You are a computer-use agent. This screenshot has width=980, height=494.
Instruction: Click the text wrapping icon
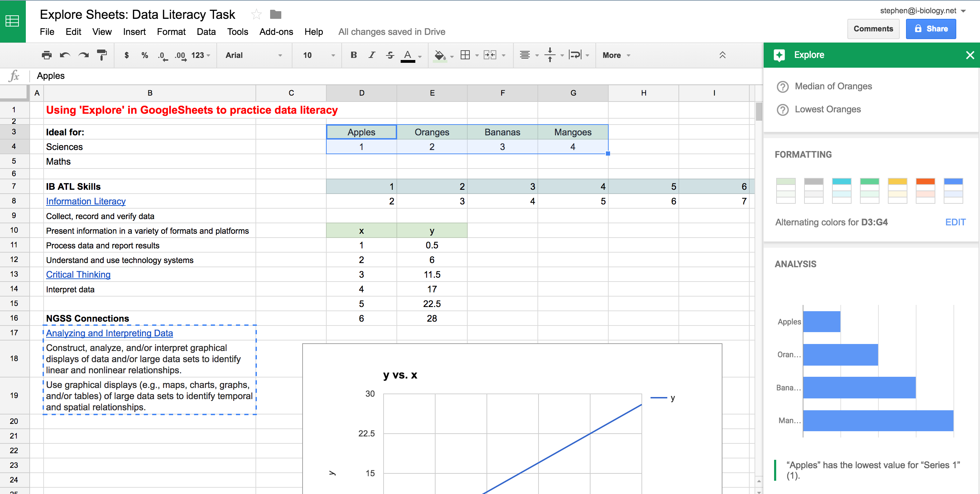pos(575,55)
